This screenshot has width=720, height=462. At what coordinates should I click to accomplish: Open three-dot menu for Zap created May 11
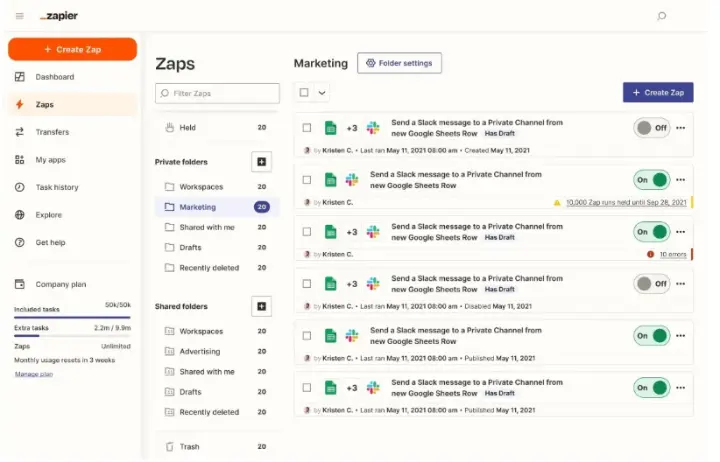click(681, 128)
